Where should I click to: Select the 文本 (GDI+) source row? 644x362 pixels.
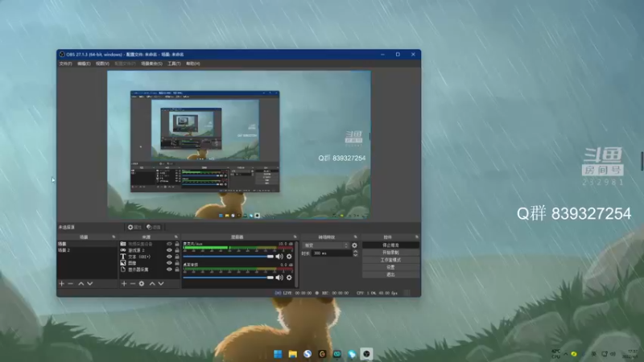tap(150, 257)
